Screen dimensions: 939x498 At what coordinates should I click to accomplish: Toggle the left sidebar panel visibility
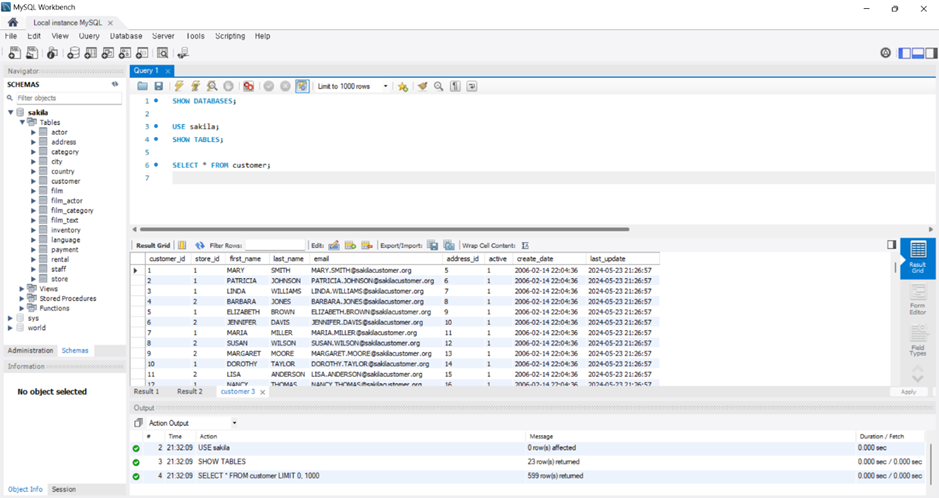point(904,53)
